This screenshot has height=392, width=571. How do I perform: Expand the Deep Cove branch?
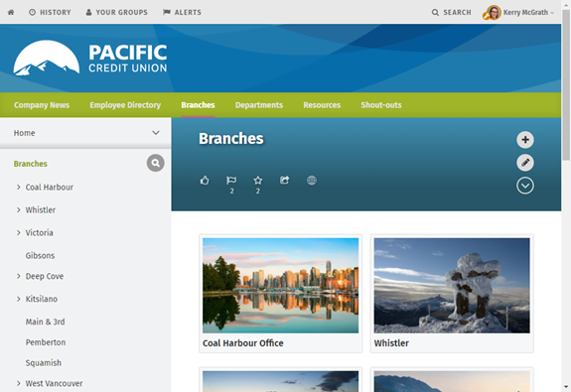18,276
